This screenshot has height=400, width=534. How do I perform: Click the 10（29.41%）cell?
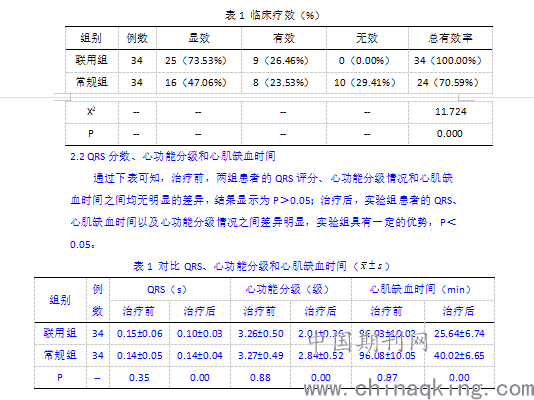point(367,82)
